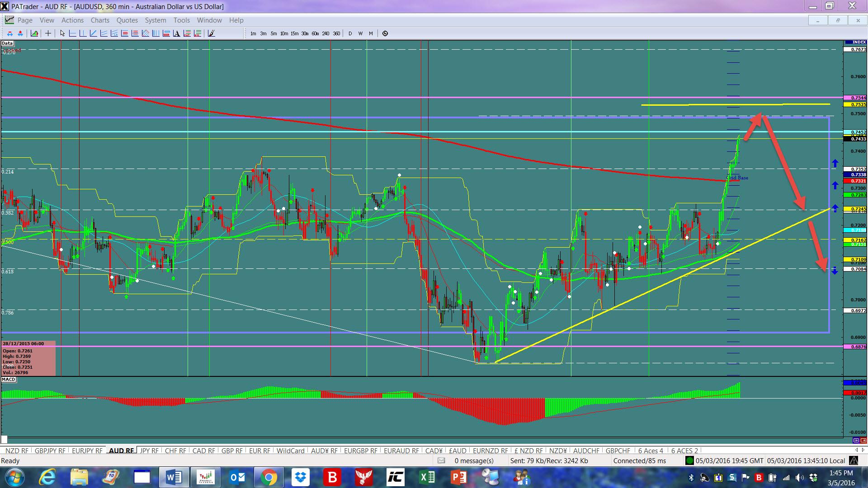Open Google Chrome from the taskbar

[x=269, y=477]
